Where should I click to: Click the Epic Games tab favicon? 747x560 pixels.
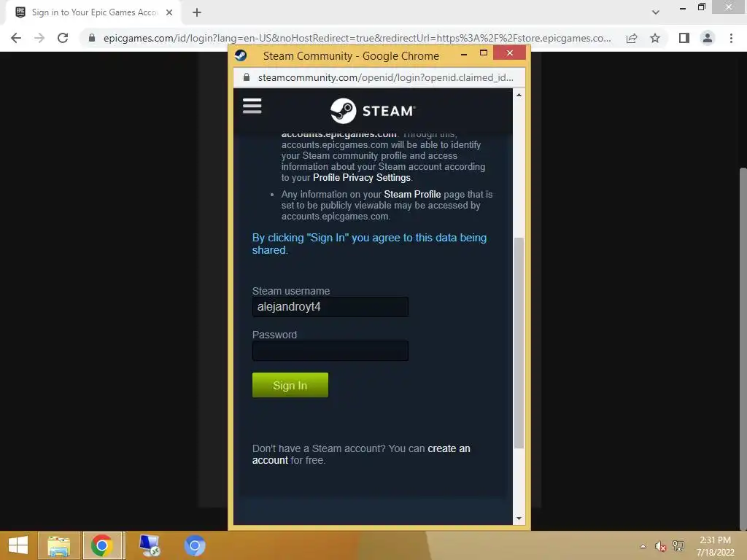(x=20, y=12)
